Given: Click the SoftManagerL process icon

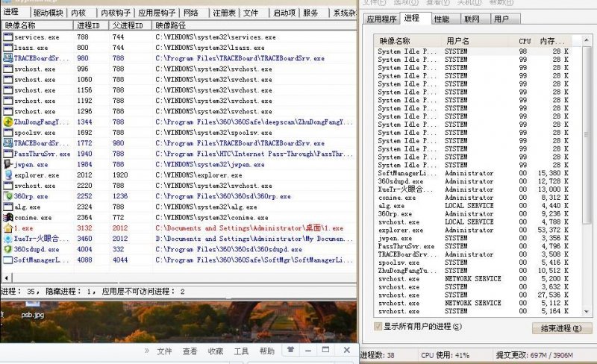Looking at the screenshot, I should click(8, 260).
